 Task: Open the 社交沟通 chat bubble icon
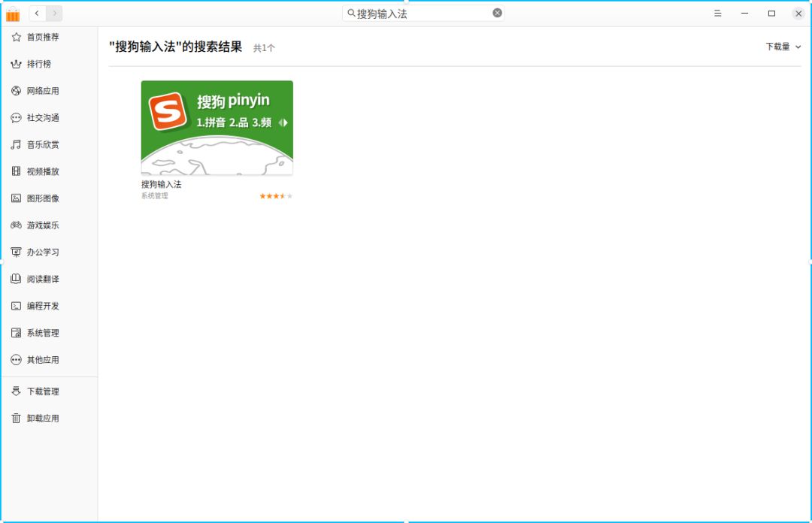tap(16, 117)
